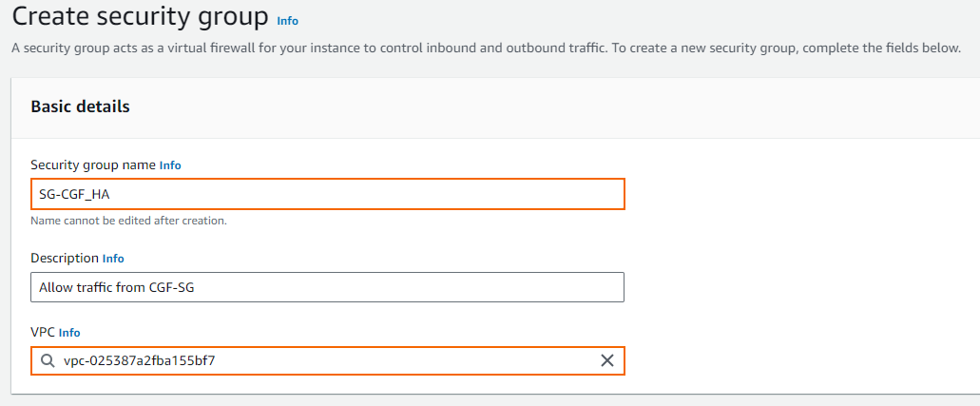Open Info link beside Security group name
The image size is (980, 406).
tap(170, 165)
